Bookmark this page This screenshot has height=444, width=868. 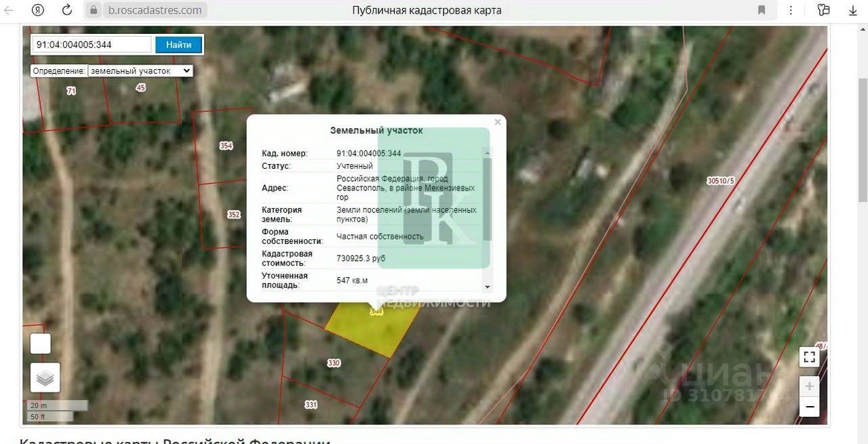(762, 10)
